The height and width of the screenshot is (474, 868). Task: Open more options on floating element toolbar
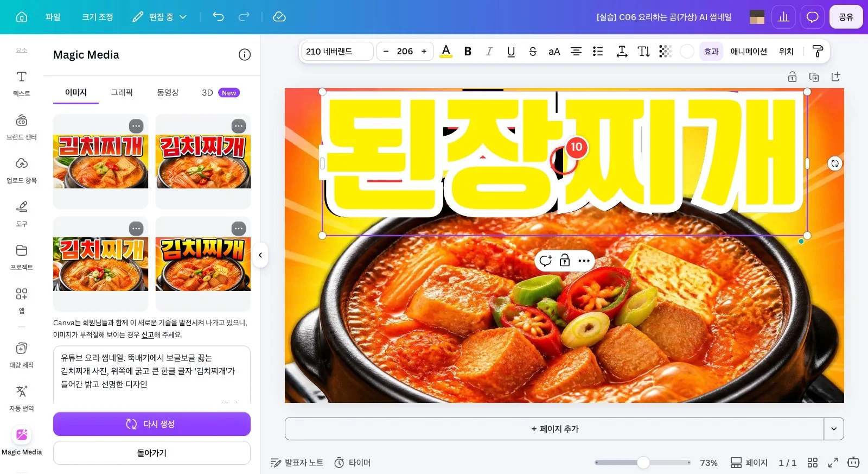[584, 261]
